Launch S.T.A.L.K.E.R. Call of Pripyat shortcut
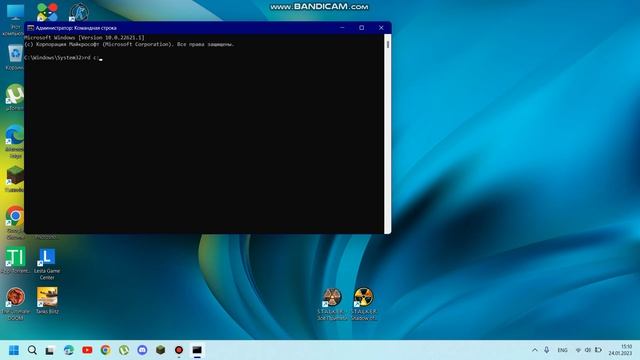 pyautogui.click(x=332, y=297)
